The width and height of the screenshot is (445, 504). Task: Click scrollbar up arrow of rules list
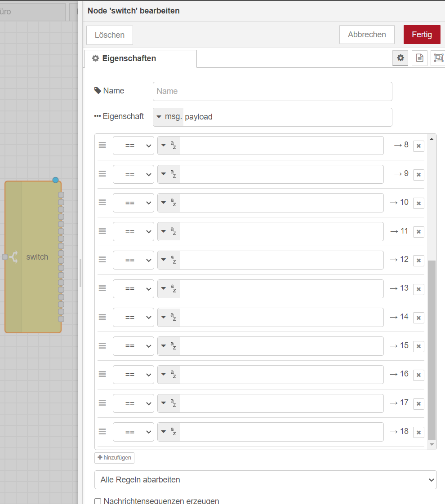pos(432,139)
